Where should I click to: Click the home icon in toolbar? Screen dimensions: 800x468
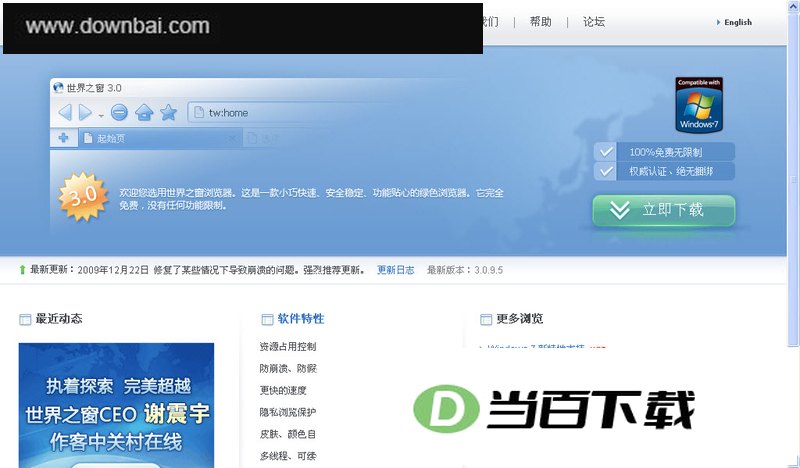point(144,112)
